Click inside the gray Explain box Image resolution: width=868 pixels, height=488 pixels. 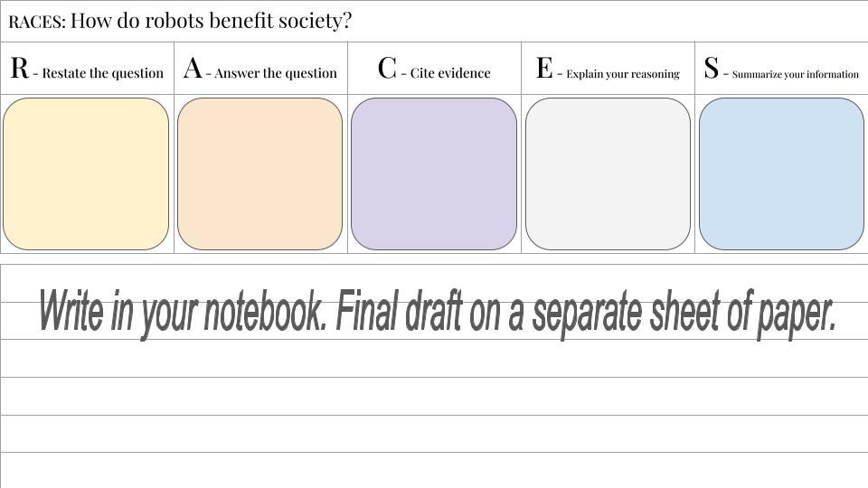(608, 174)
